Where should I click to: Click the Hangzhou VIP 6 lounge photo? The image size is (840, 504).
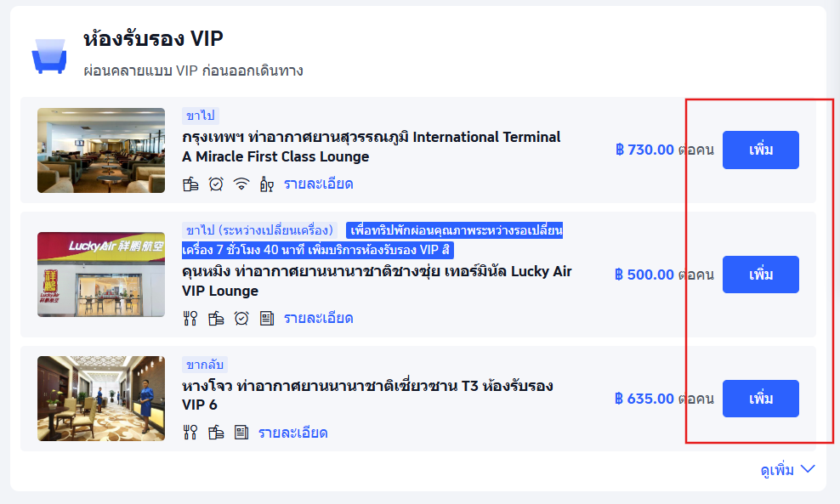[x=100, y=399]
